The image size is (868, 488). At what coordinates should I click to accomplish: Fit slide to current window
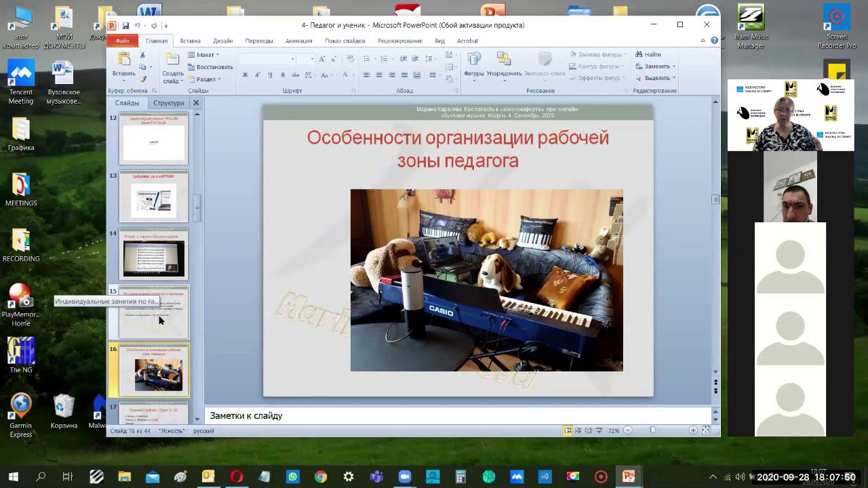pos(706,430)
